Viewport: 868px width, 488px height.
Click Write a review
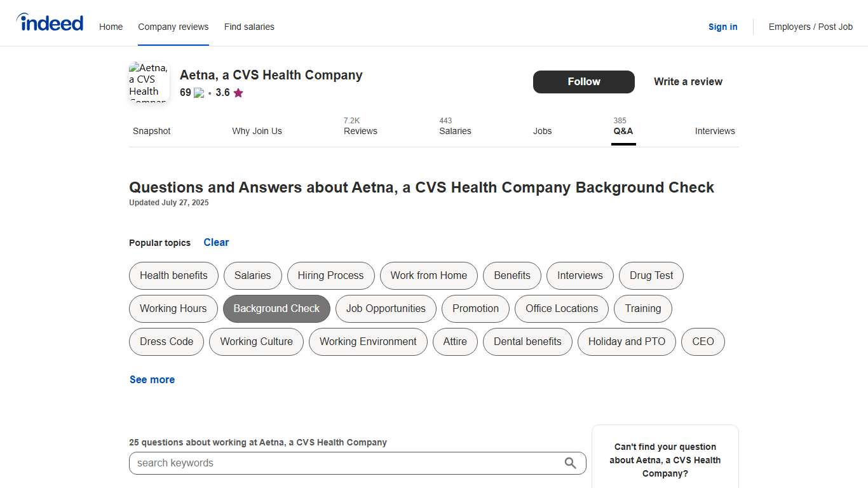688,81
